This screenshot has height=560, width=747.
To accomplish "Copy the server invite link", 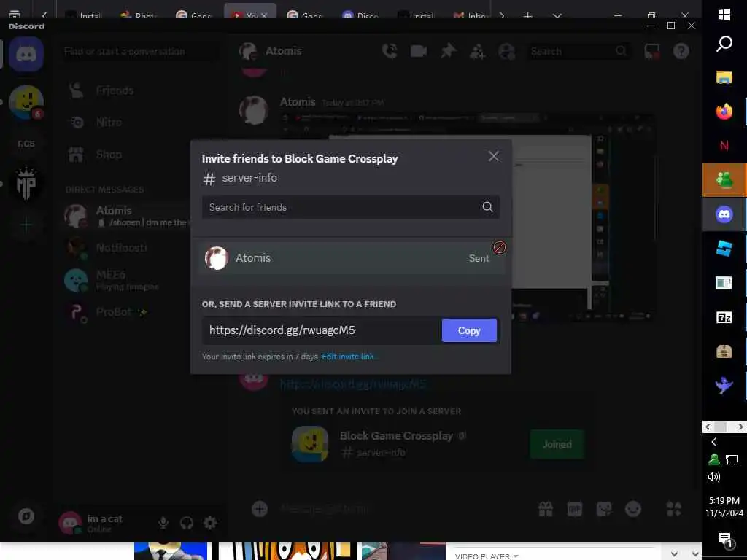I will tap(469, 330).
